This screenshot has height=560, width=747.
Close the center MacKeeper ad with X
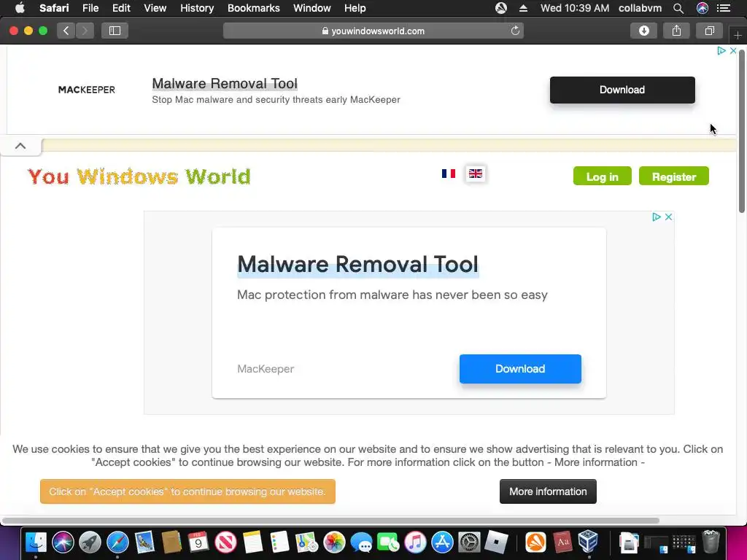pos(668,217)
